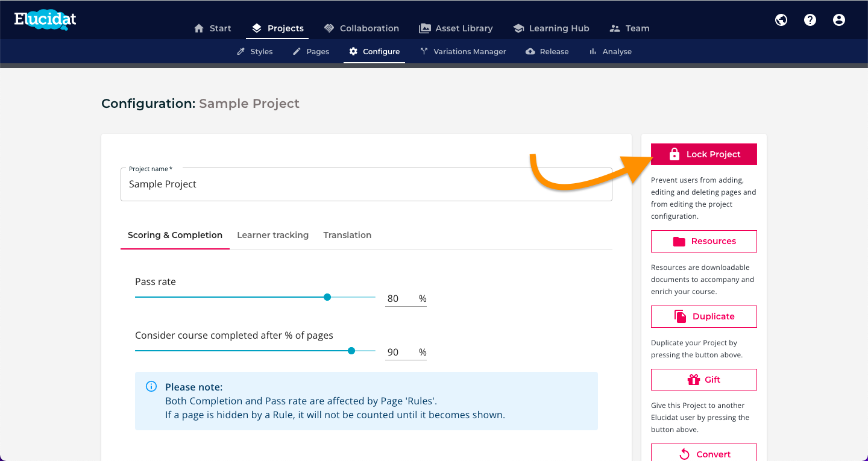Image resolution: width=868 pixels, height=461 pixels.
Task: Open the Variations Manager tab
Action: click(463, 52)
